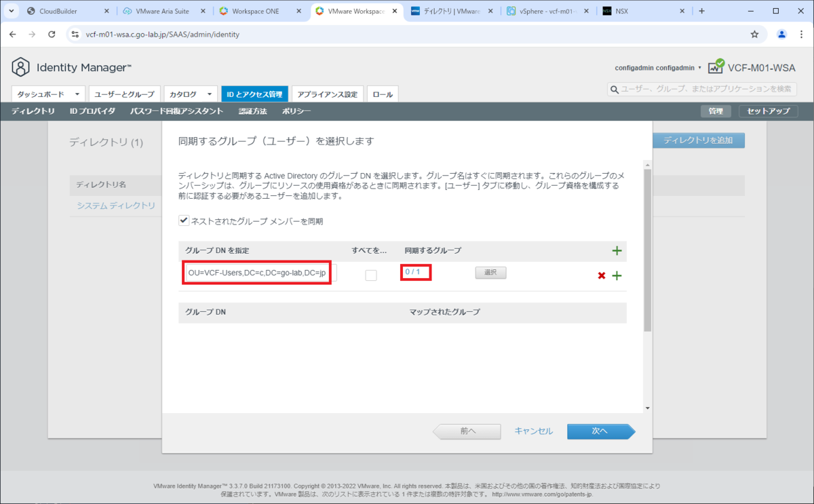Close the VMware Aria Suite tab
Screen dimensions: 814x504
(203, 11)
